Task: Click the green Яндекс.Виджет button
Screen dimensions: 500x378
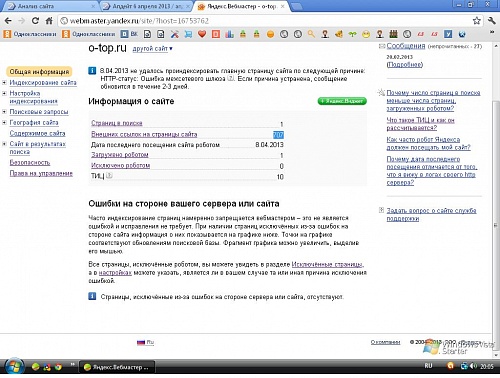Action: (x=342, y=101)
